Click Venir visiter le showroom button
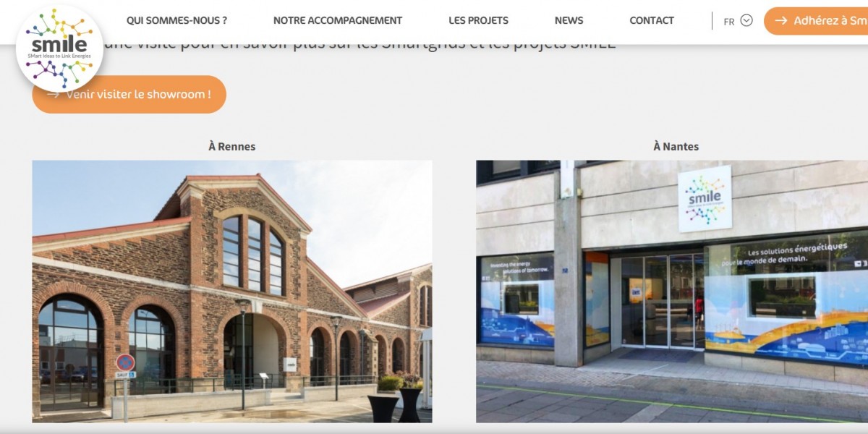This screenshot has height=434, width=868. pos(129,95)
